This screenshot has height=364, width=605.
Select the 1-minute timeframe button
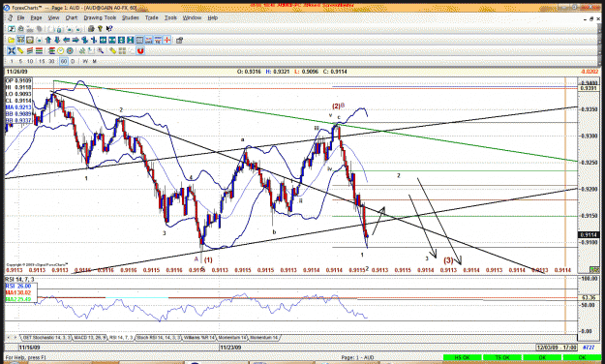[12, 61]
